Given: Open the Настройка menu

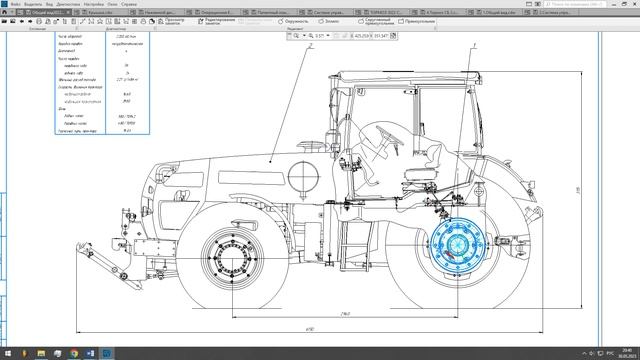Looking at the screenshot, I should pos(94,4).
